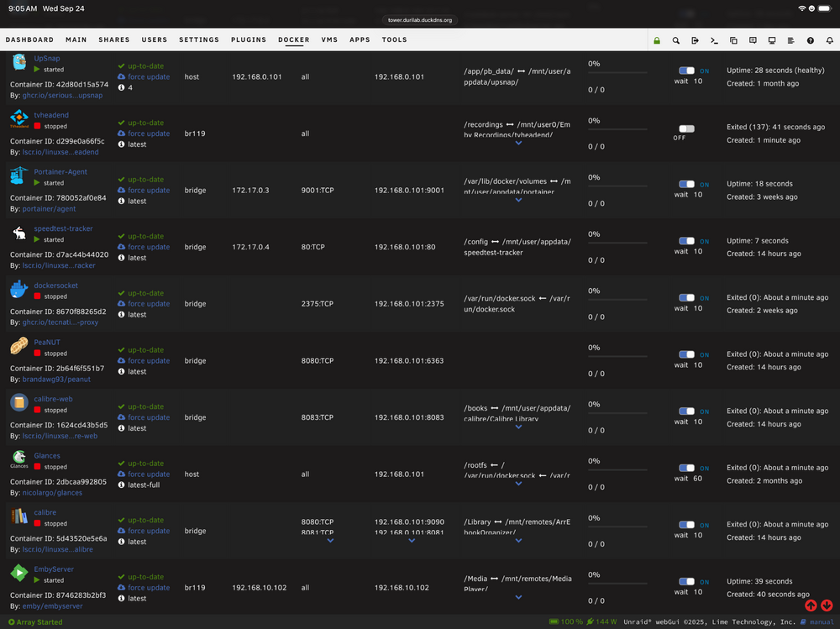Expand calibre container ports chevron
The height and width of the screenshot is (629, 840).
tap(330, 541)
